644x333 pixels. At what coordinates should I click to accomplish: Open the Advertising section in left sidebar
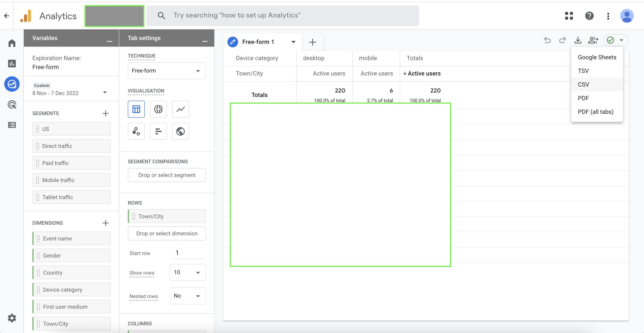[12, 105]
